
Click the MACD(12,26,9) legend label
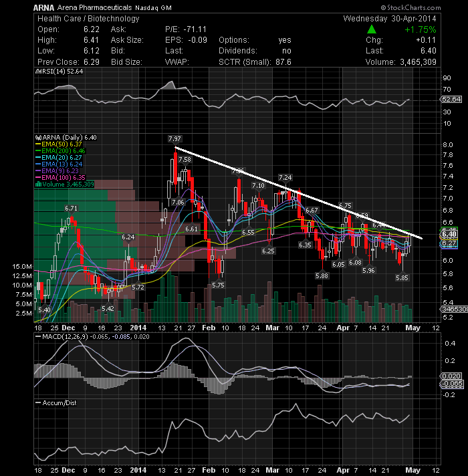(65, 337)
